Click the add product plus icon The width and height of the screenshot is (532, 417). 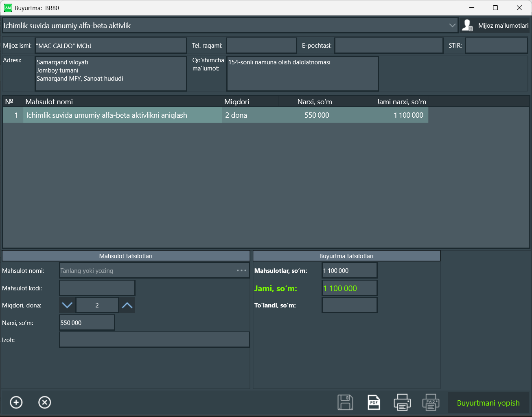click(x=16, y=402)
